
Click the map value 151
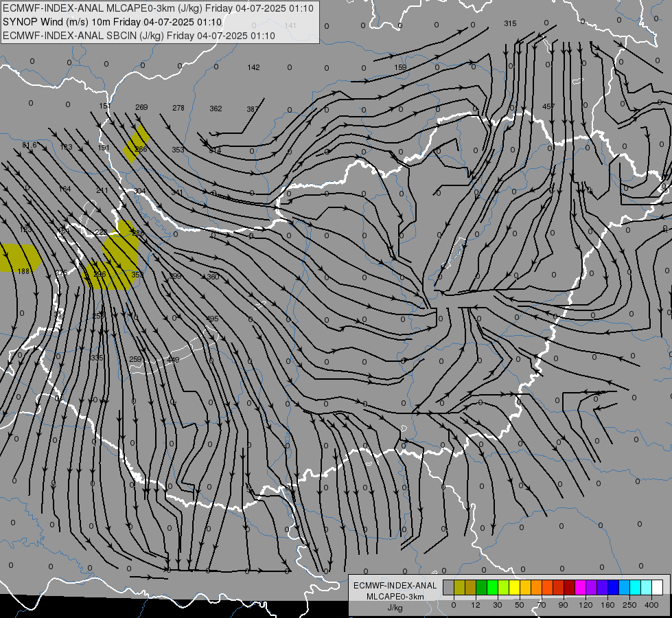105,106
